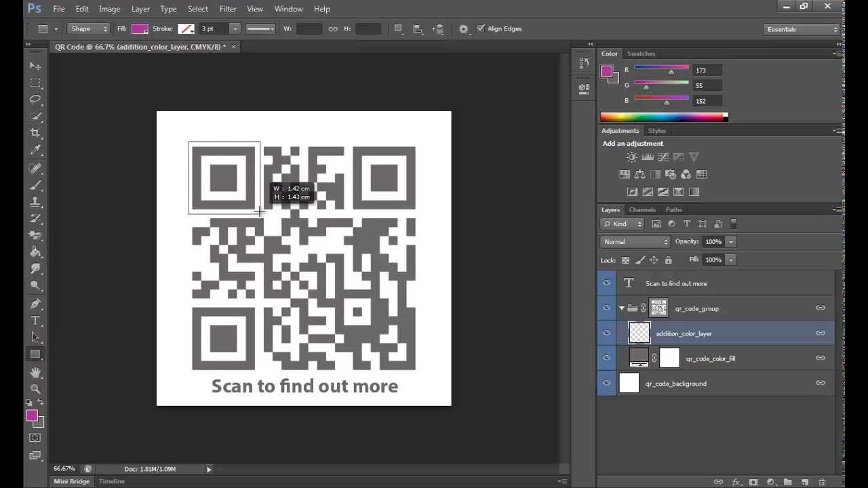Image resolution: width=868 pixels, height=488 pixels.
Task: Open the stroke line style dropdown
Action: pyautogui.click(x=260, y=28)
